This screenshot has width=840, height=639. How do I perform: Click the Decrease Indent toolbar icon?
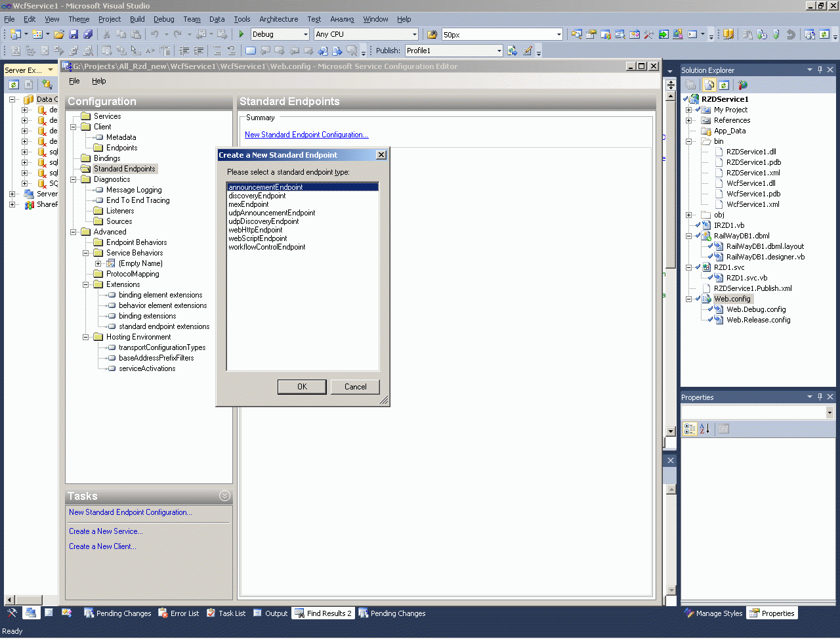184,51
